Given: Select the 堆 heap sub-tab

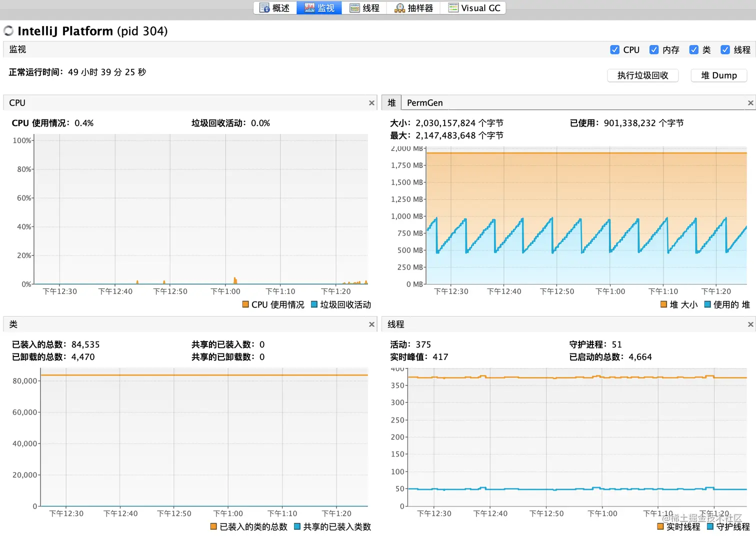Looking at the screenshot, I should point(391,102).
